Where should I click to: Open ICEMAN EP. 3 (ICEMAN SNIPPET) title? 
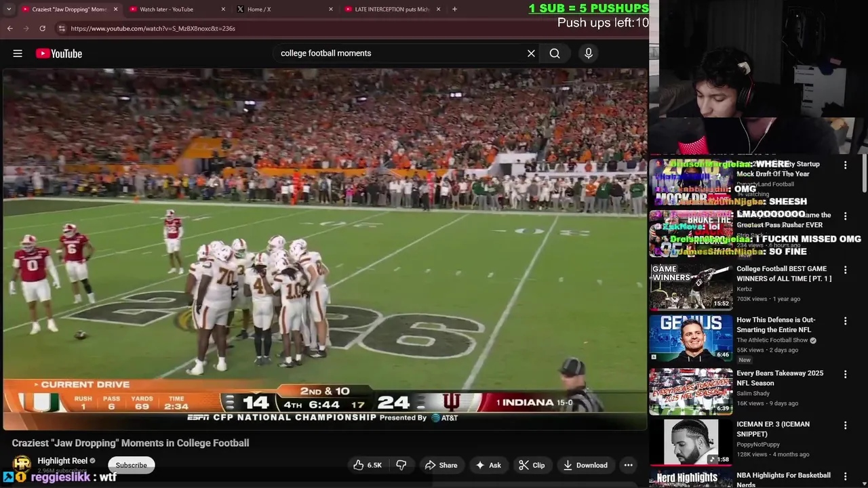click(773, 429)
